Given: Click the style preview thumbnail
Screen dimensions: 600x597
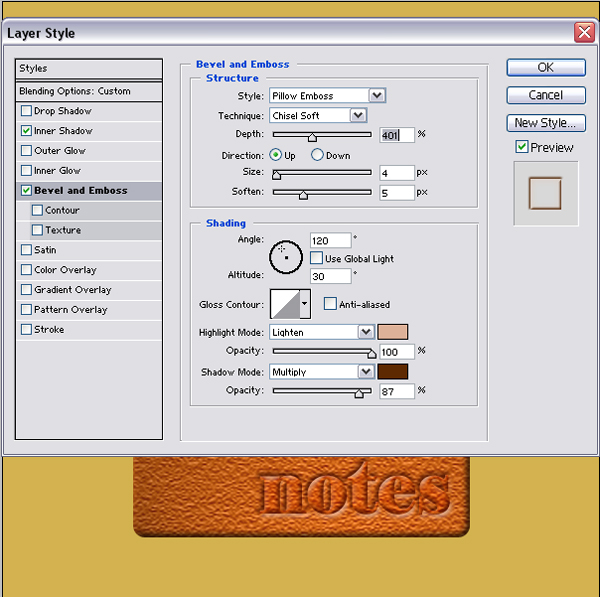Looking at the screenshot, I should tap(546, 193).
